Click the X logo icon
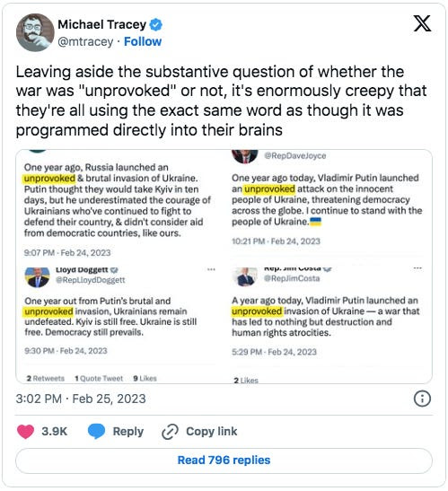This screenshot has height=491, width=448. coord(422,23)
